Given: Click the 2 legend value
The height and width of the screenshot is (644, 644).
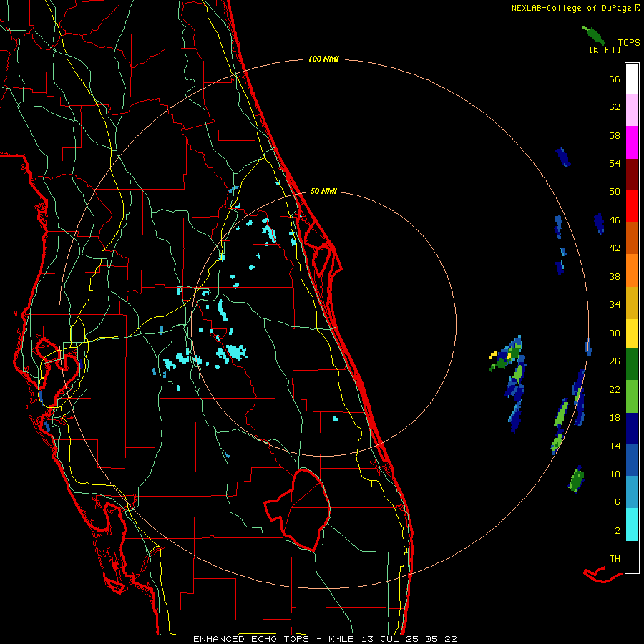Looking at the screenshot, I should point(618,531).
